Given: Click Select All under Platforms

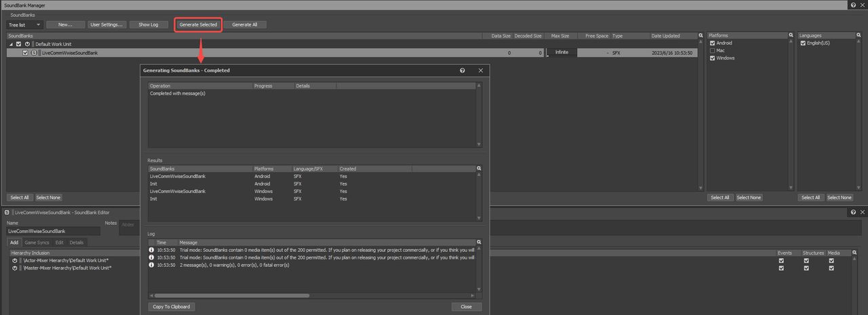Looking at the screenshot, I should (719, 198).
